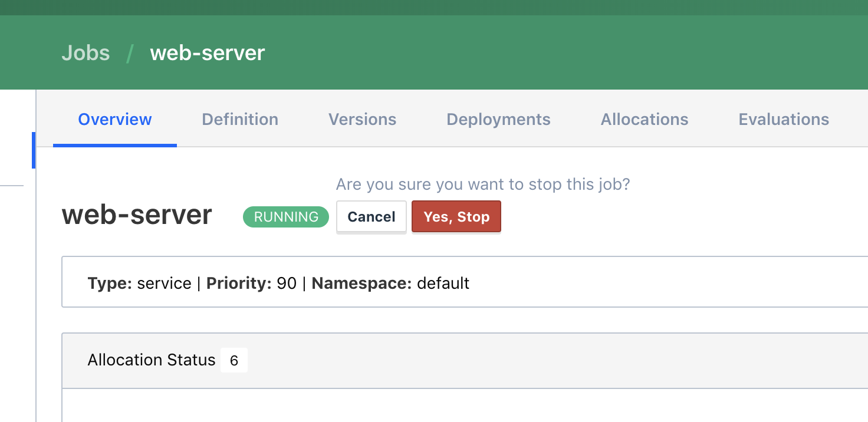Click the web-server breadcrumb in the header
This screenshot has width=868, height=422.
click(x=207, y=53)
